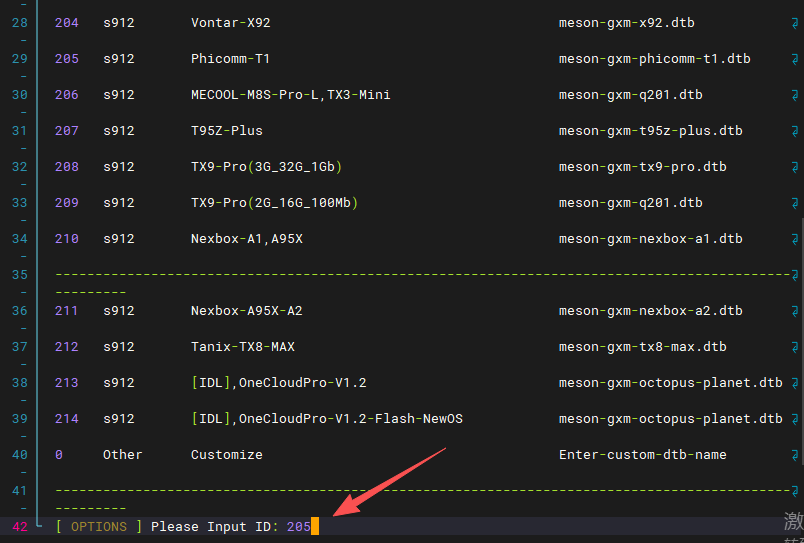Click the Please Input ID field

coord(230,527)
